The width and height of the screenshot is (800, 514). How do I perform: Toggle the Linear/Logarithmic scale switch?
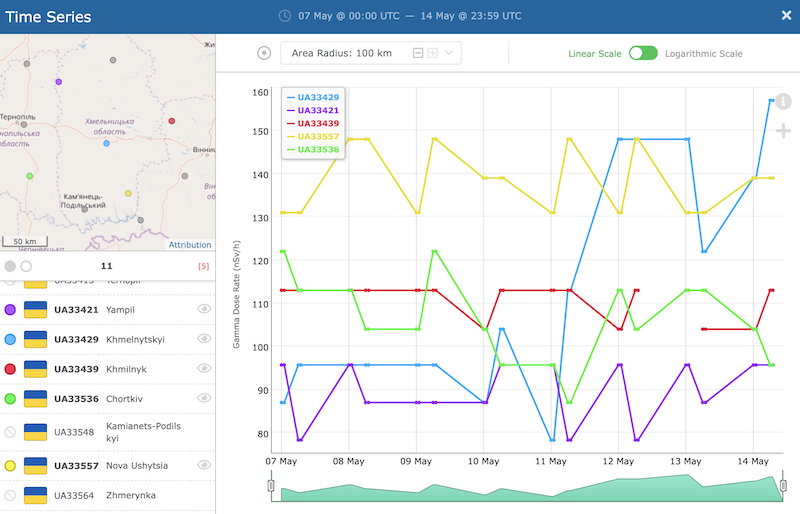click(x=643, y=53)
